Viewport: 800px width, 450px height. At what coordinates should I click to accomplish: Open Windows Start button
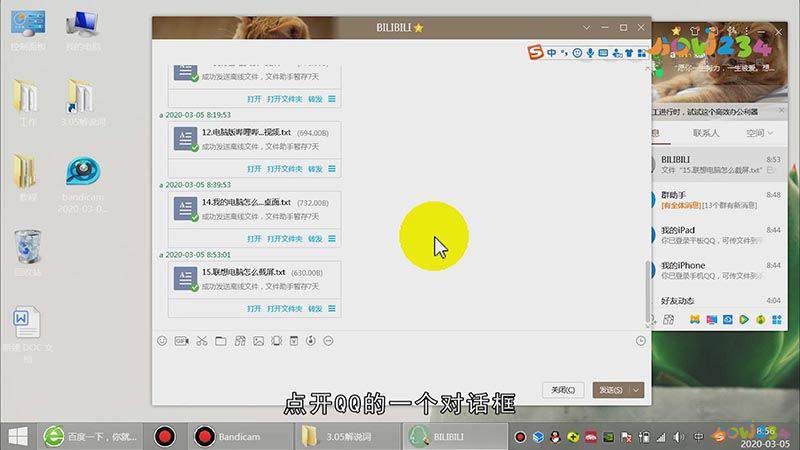coord(18,437)
